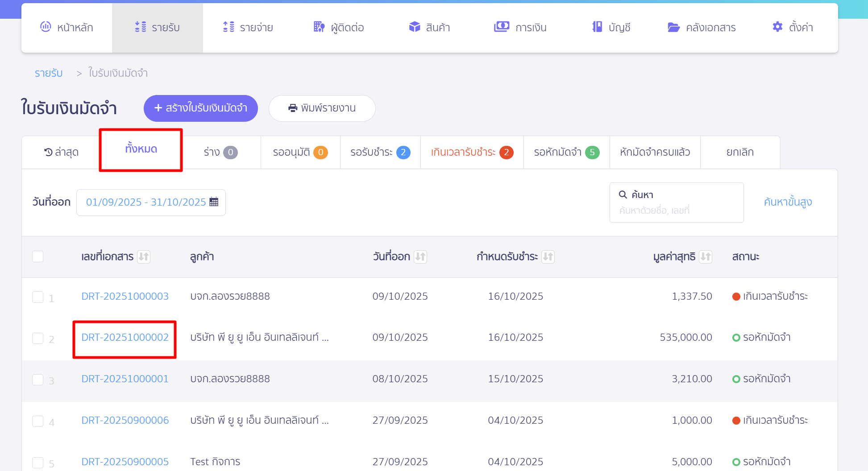Viewport: 868px width, 471px height.
Task: Sort by document number column
Action: pyautogui.click(x=144, y=256)
